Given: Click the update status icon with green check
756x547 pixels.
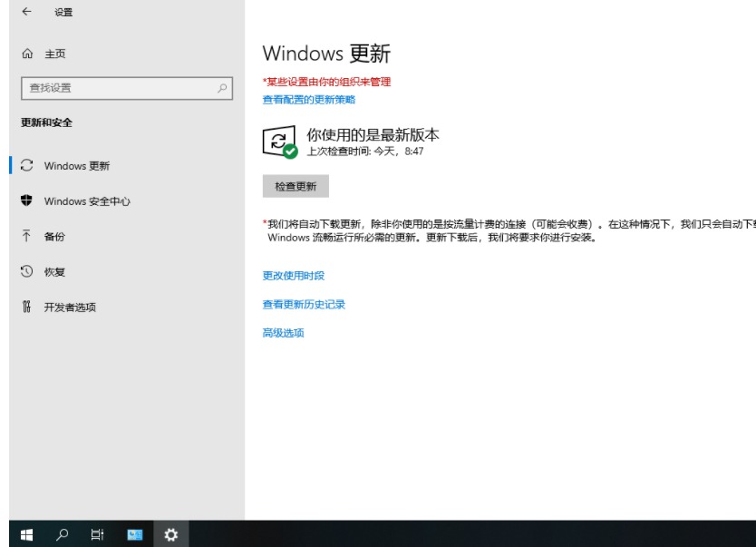Looking at the screenshot, I should pyautogui.click(x=279, y=142).
